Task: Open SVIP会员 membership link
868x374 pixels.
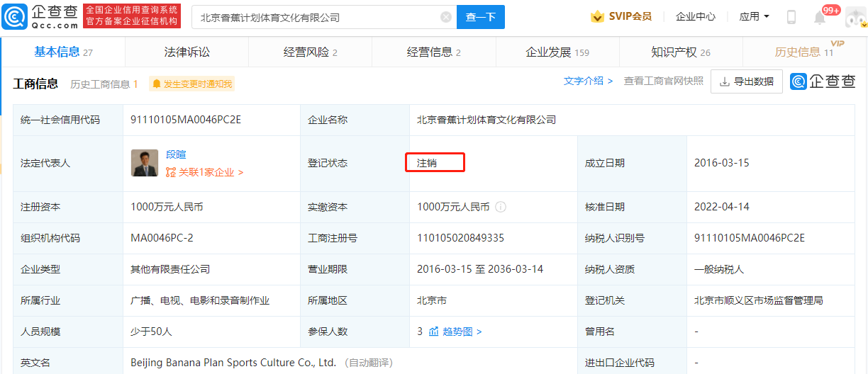Action: [x=630, y=16]
